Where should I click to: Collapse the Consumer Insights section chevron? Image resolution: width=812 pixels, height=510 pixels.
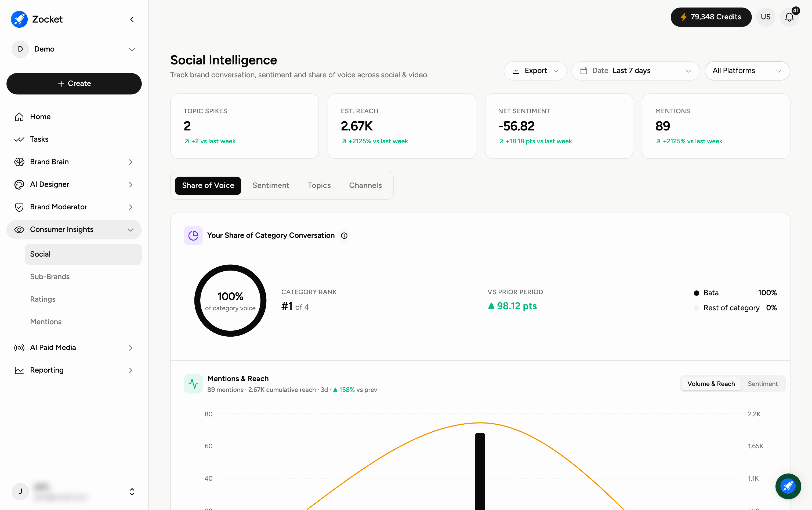(131, 230)
